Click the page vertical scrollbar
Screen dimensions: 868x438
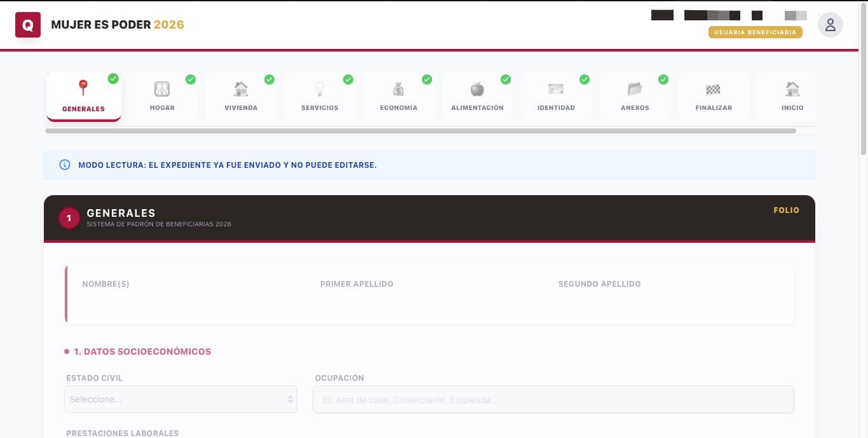pos(864,79)
